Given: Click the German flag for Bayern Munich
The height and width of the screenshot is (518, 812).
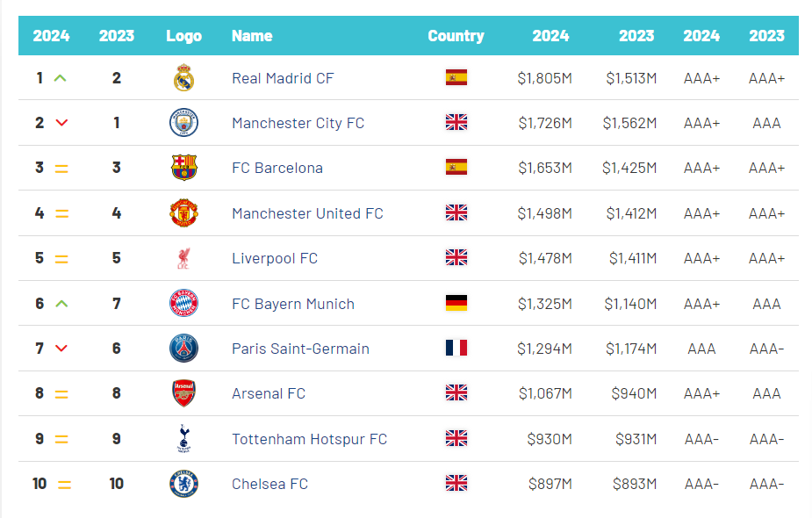Looking at the screenshot, I should pyautogui.click(x=456, y=303).
